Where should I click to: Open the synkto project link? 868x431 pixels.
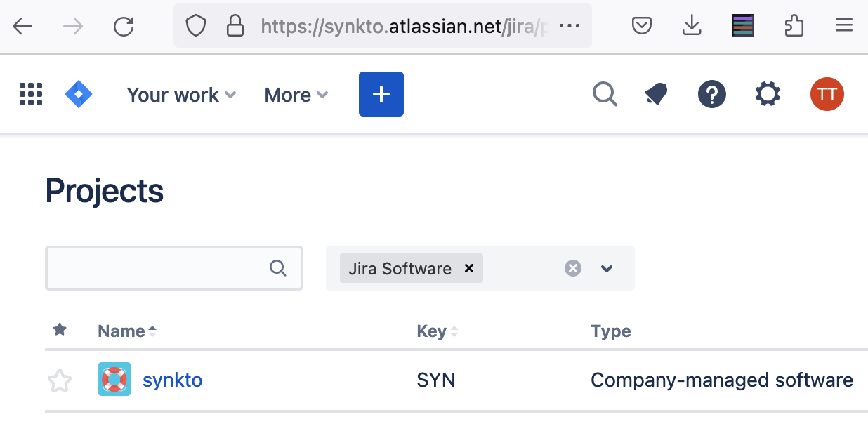(x=172, y=380)
